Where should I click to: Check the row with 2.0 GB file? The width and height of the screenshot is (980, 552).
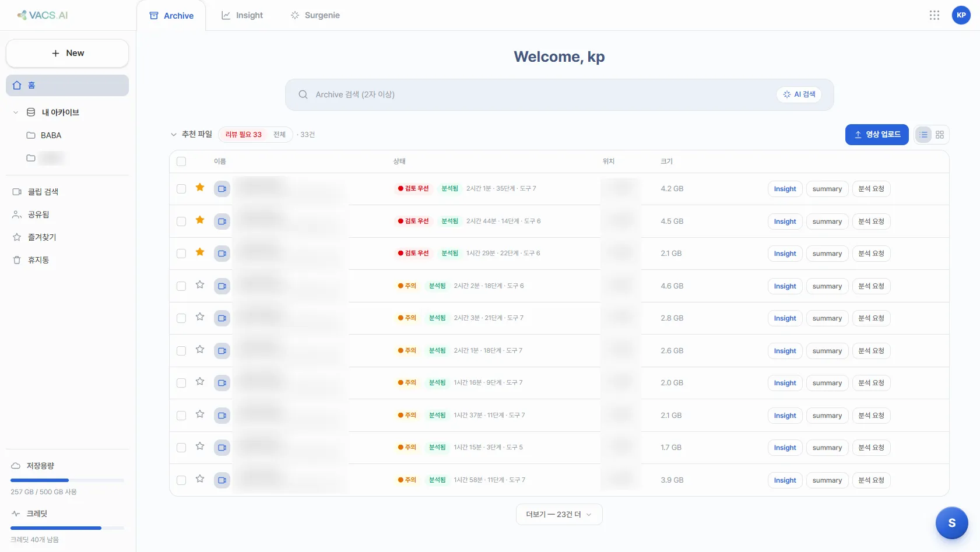coord(181,383)
